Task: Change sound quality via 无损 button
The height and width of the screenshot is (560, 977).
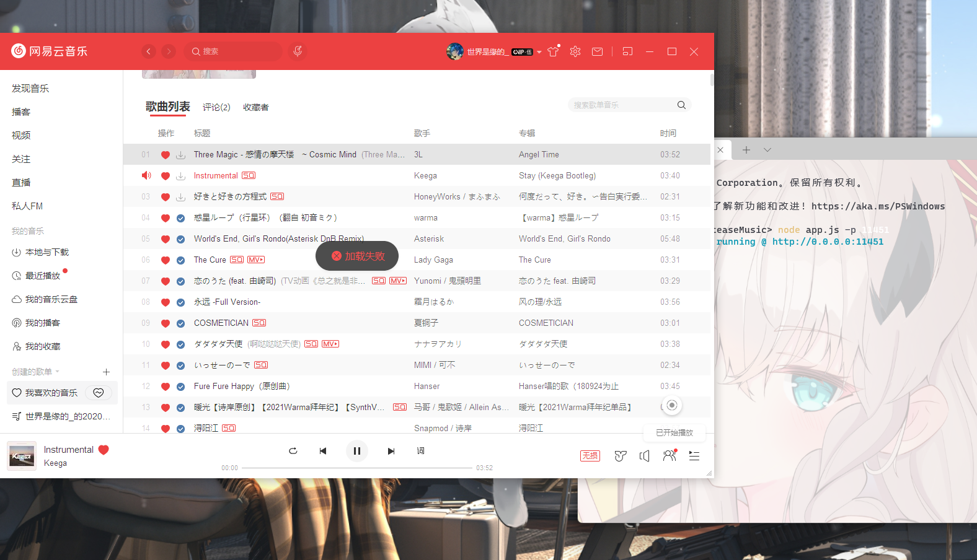Action: tap(590, 456)
